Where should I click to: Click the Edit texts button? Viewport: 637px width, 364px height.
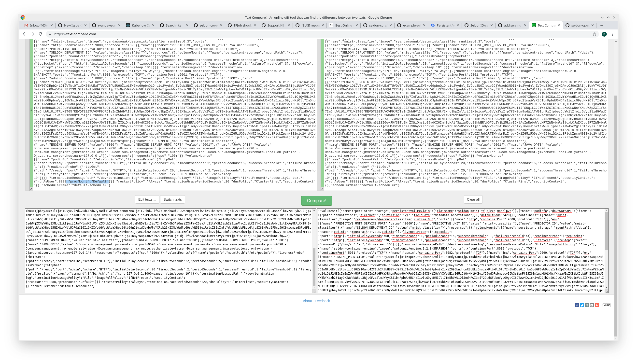147,199
